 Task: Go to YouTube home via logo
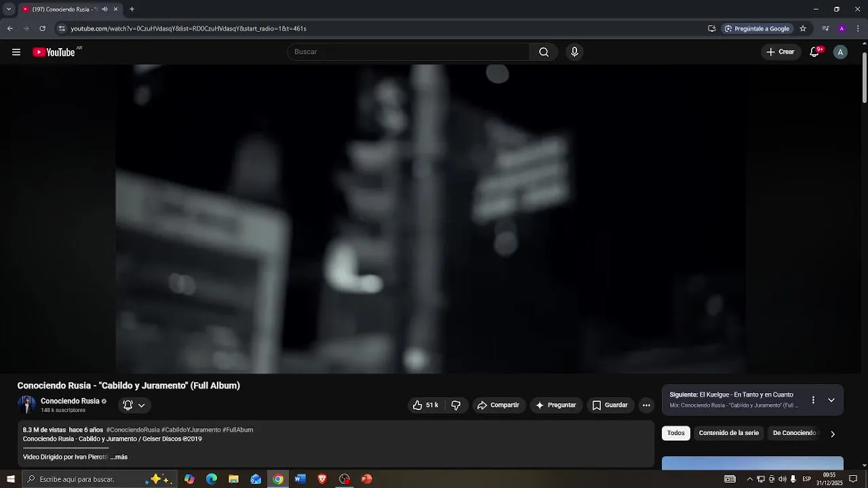click(54, 52)
